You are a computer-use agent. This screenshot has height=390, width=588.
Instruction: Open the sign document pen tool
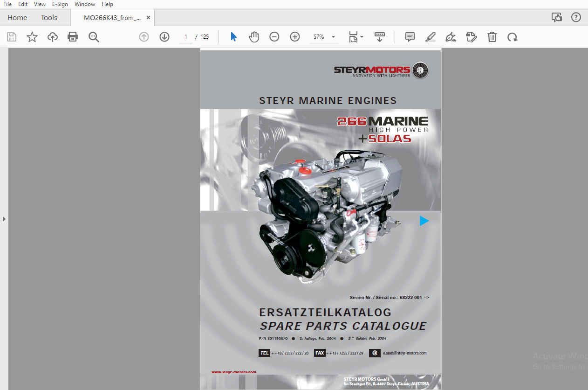[x=451, y=37]
